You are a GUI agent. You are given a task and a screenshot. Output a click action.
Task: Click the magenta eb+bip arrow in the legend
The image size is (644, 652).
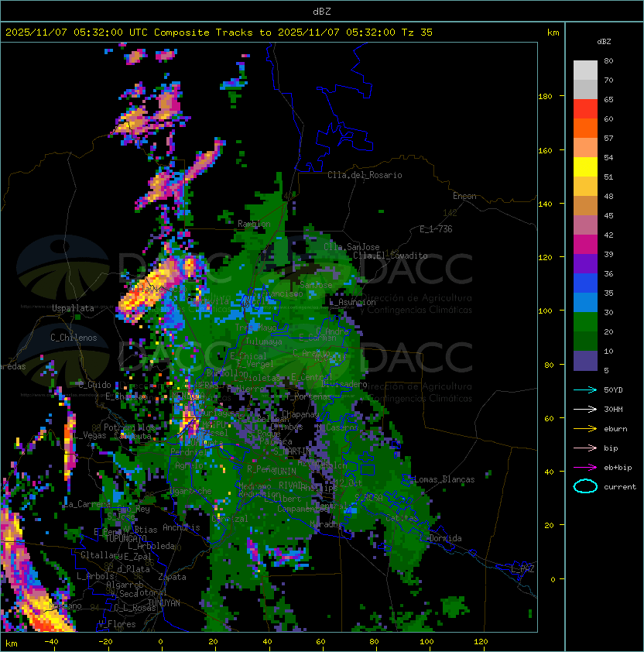pos(585,468)
